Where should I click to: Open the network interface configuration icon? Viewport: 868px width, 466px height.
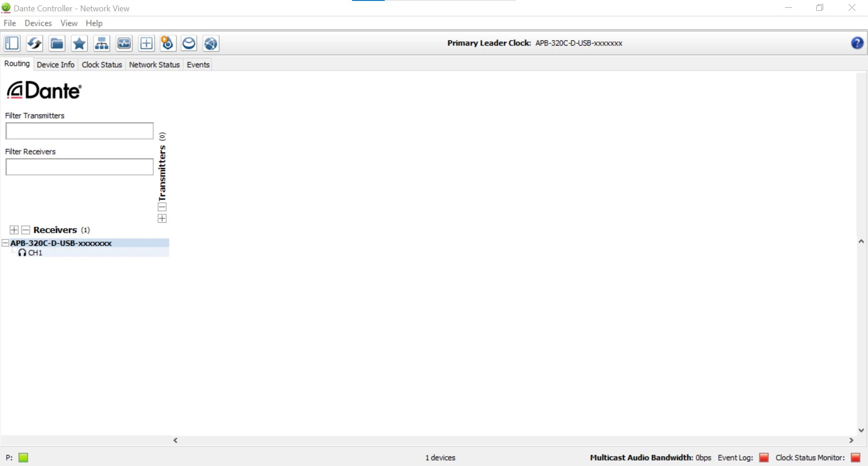pyautogui.click(x=101, y=43)
